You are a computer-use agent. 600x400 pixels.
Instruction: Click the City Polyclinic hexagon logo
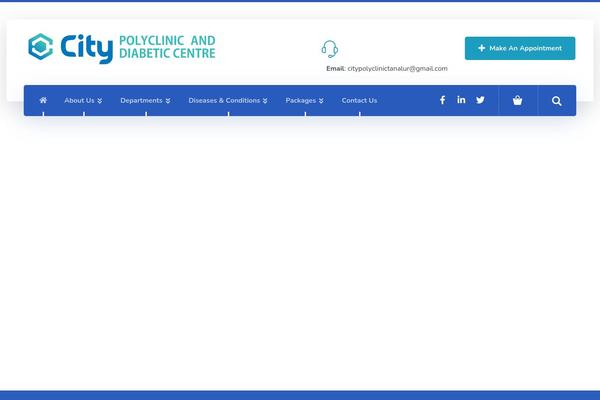click(x=41, y=47)
